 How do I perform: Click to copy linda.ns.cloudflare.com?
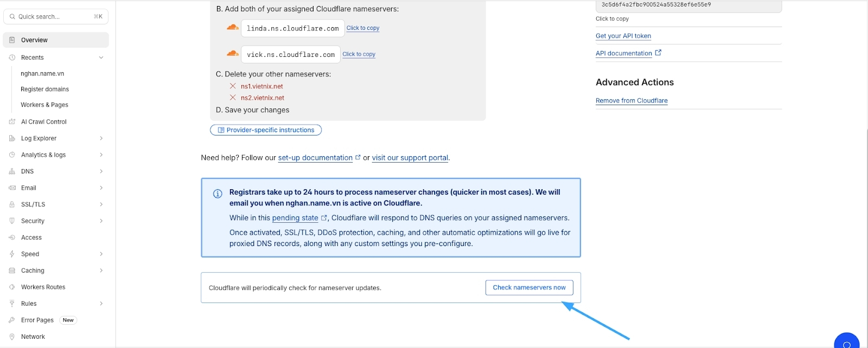click(363, 28)
